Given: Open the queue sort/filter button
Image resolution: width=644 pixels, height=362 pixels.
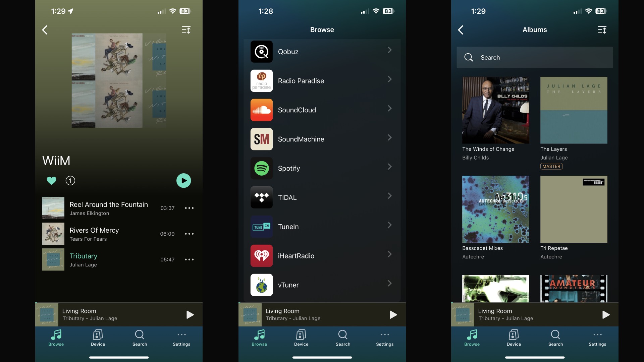Looking at the screenshot, I should pyautogui.click(x=186, y=29).
